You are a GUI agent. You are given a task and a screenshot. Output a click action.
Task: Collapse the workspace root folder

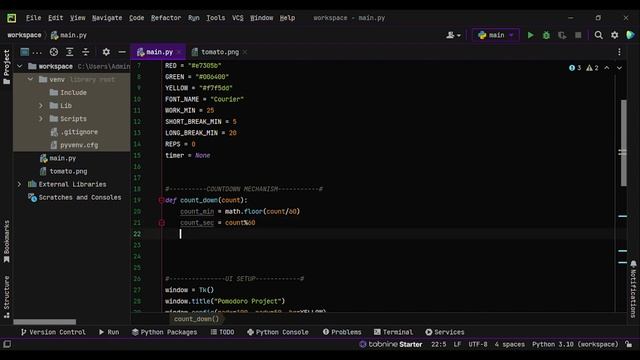tap(20, 66)
